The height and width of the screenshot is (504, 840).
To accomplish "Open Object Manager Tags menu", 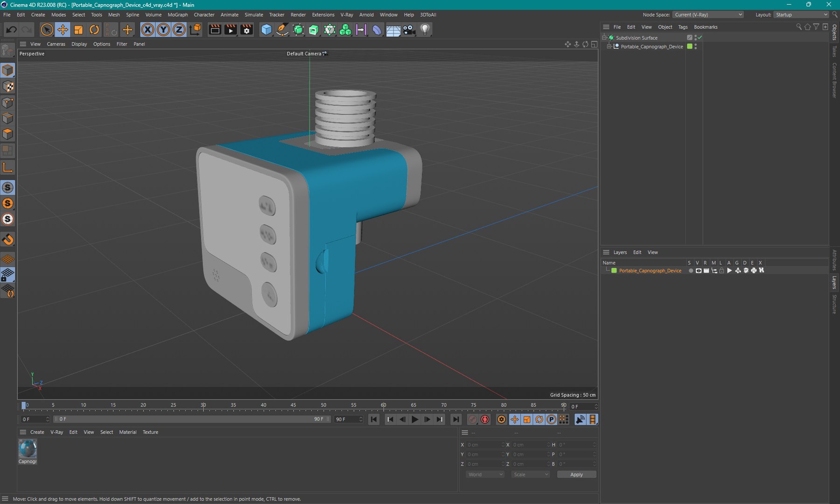I will click(683, 27).
